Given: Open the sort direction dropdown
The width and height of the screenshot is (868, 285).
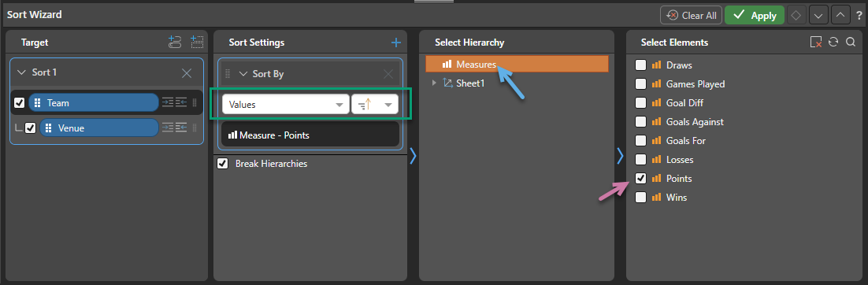Looking at the screenshot, I should pos(375,104).
